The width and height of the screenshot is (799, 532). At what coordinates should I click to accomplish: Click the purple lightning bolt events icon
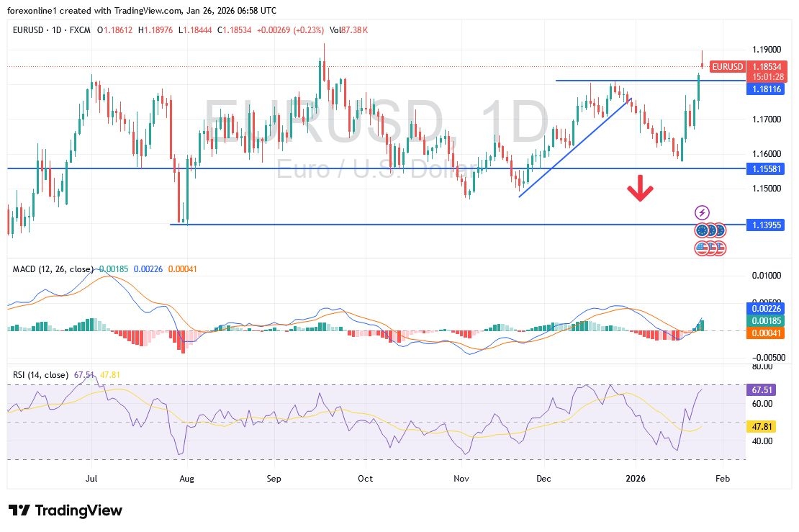(x=703, y=212)
